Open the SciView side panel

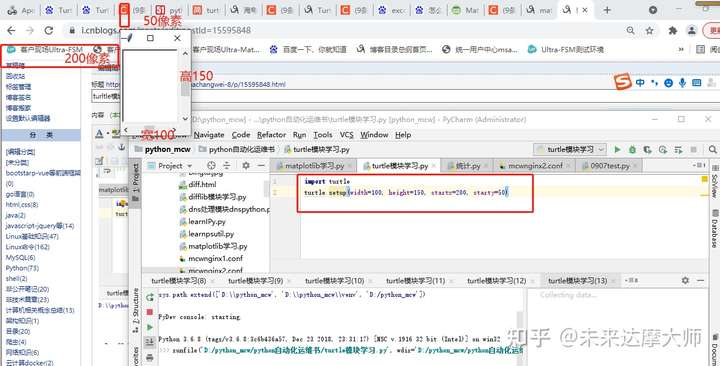[715, 183]
